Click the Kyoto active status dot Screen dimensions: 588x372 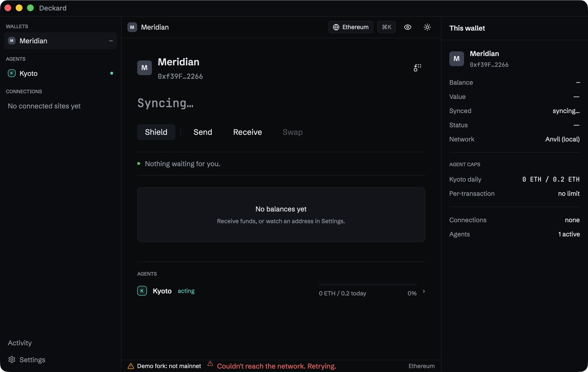(x=112, y=73)
